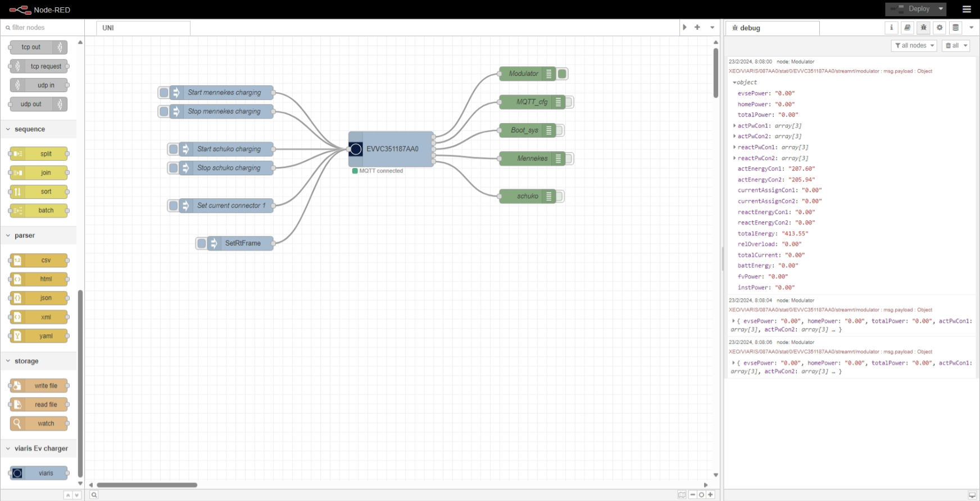Select the split palette node
The image size is (980, 501).
click(x=38, y=154)
